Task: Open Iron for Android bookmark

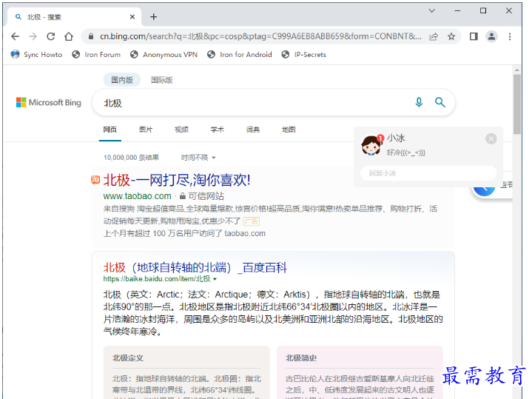Action: pyautogui.click(x=240, y=54)
